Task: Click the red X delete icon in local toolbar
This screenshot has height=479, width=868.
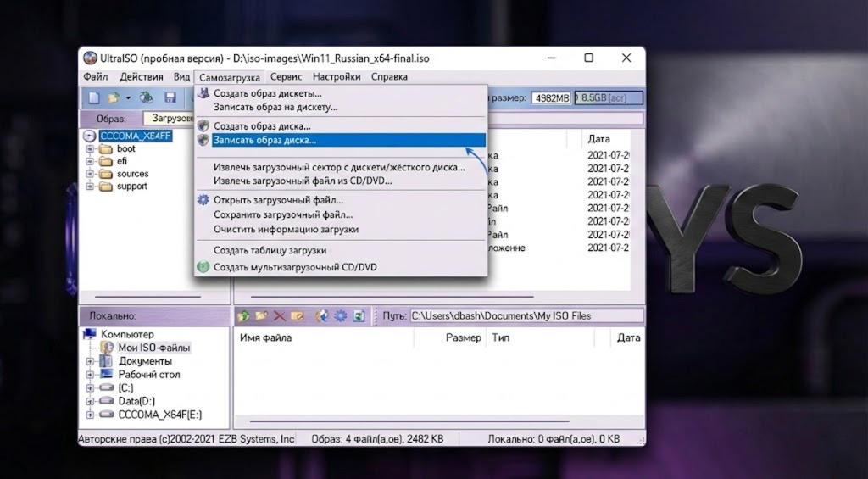Action: [279, 316]
